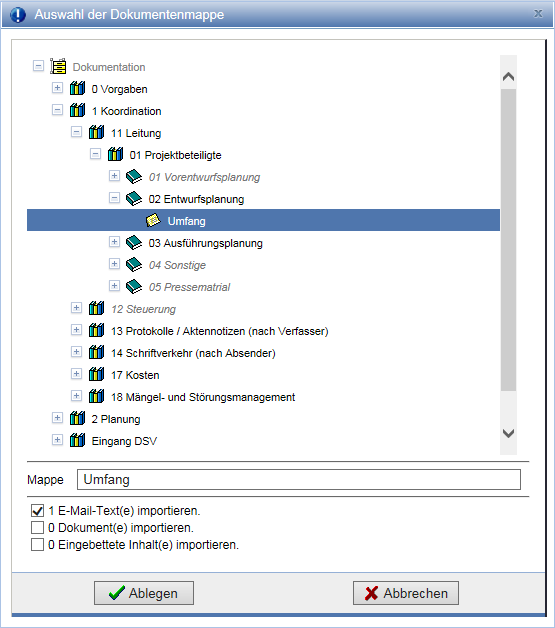Click the scrollbar down arrow in the tree
This screenshot has width=555, height=628.
pyautogui.click(x=508, y=433)
